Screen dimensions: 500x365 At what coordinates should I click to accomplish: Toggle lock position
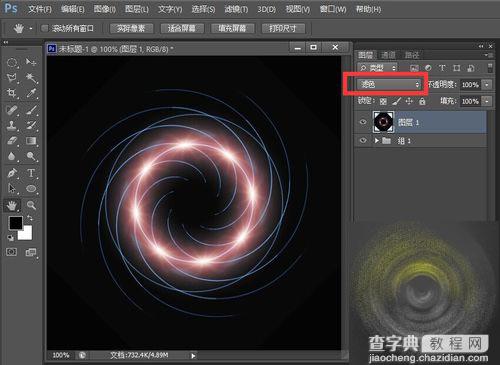[409, 101]
